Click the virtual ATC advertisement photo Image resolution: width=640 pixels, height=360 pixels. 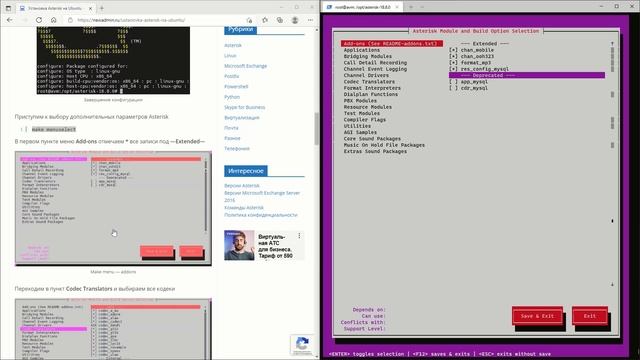pos(239,245)
